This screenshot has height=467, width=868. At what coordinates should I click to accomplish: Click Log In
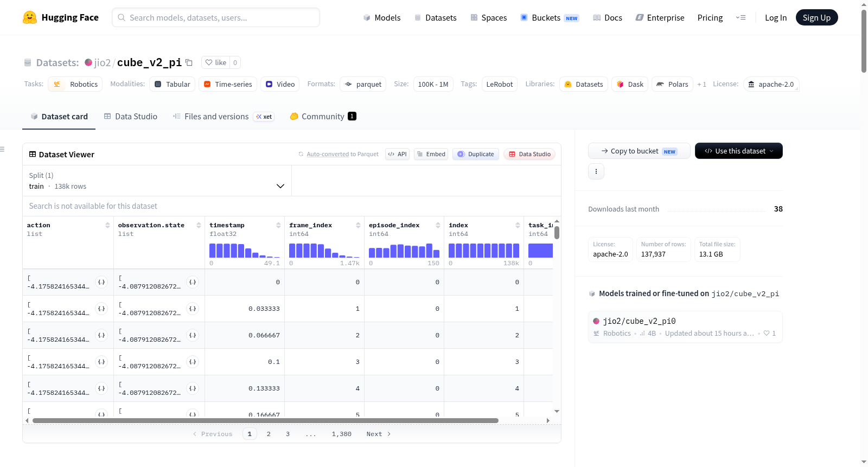pyautogui.click(x=776, y=17)
